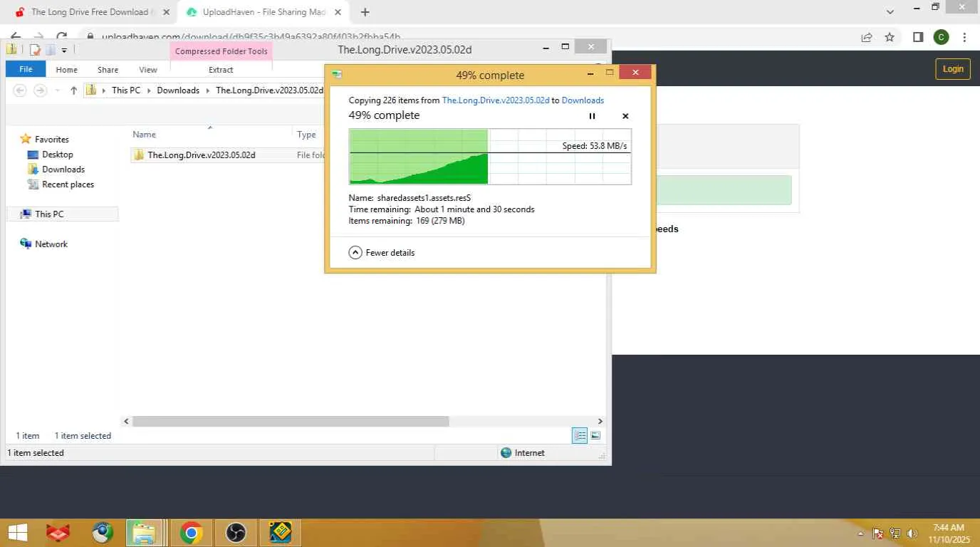980x547 pixels.
Task: Open the volume speaker tray icon
Action: pos(912,533)
